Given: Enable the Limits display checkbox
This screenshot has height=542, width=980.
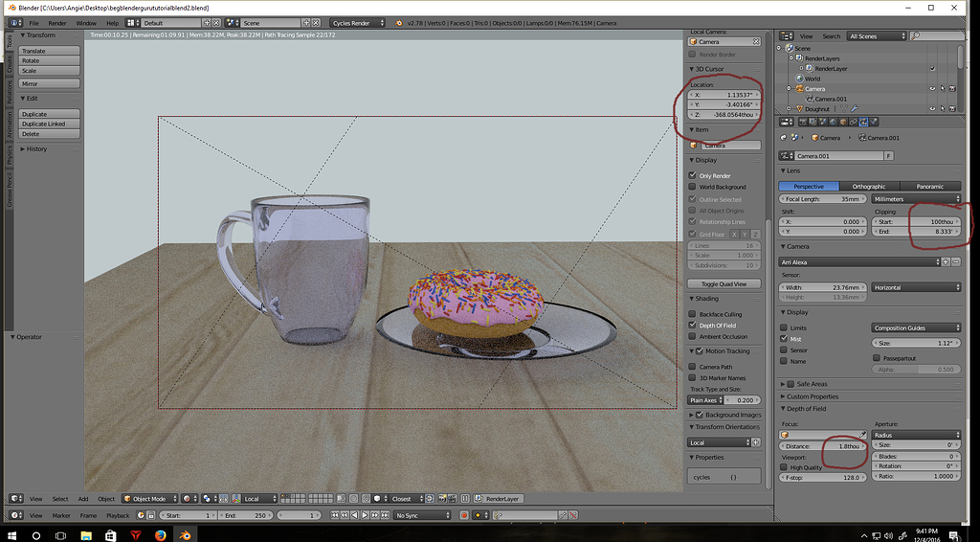Looking at the screenshot, I should 784,327.
